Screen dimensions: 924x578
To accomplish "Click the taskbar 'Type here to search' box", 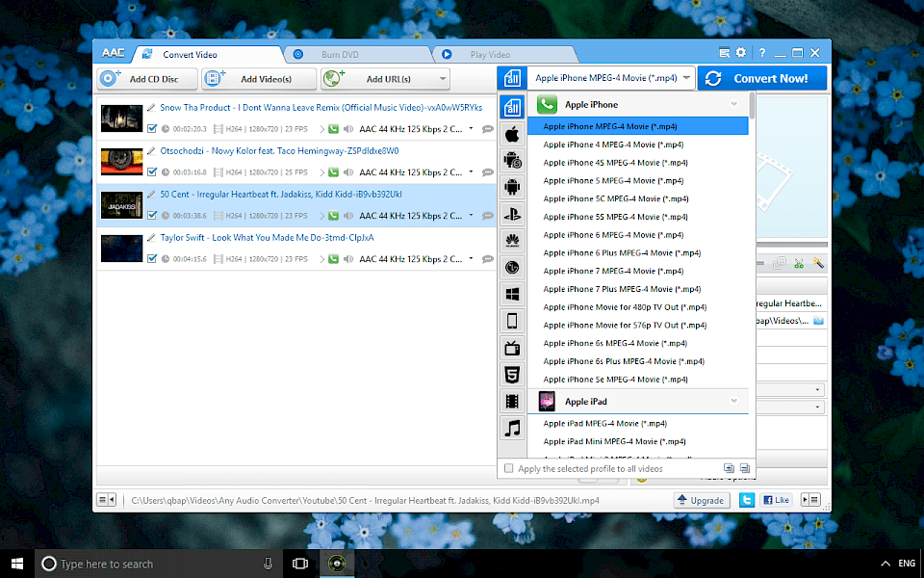I will pos(159,564).
